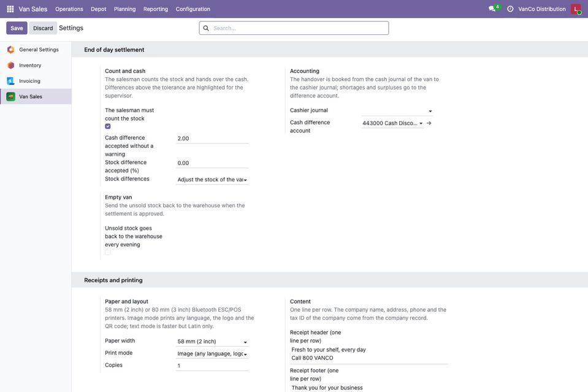
Task: Open the Print mode dropdown
Action: [x=212, y=354]
